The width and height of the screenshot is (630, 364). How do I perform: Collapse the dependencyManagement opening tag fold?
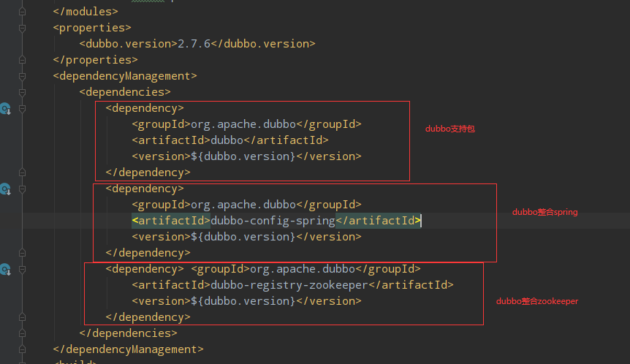pyautogui.click(x=23, y=76)
